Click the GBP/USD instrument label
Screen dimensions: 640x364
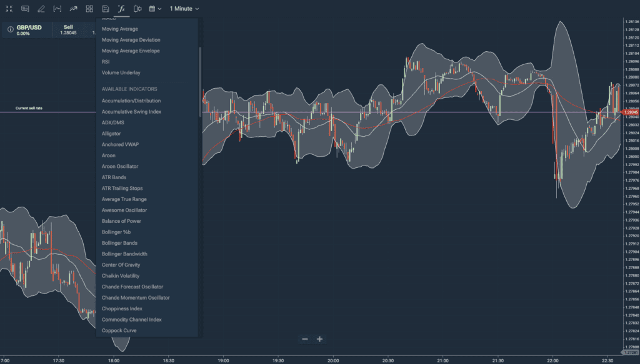pyautogui.click(x=29, y=27)
